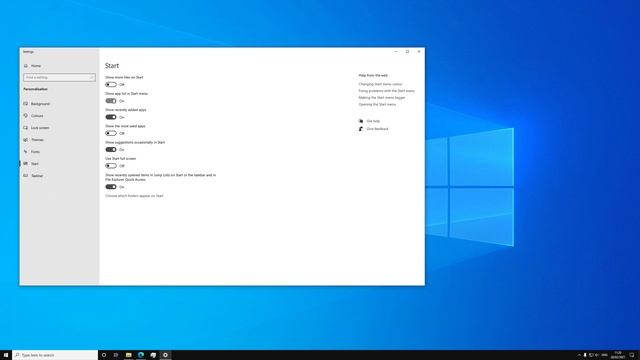Screen dimensions: 640x360
Task: Open Cortana from the taskbar
Action: tap(104, 355)
